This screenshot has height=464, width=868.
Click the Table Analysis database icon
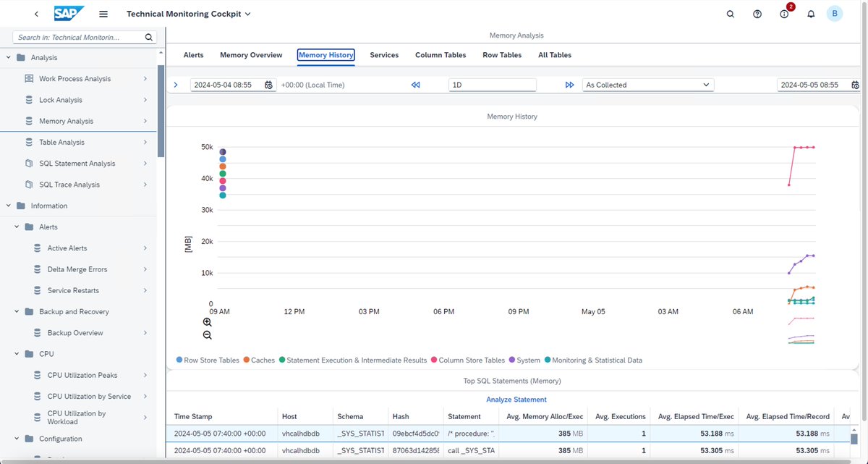(x=29, y=143)
